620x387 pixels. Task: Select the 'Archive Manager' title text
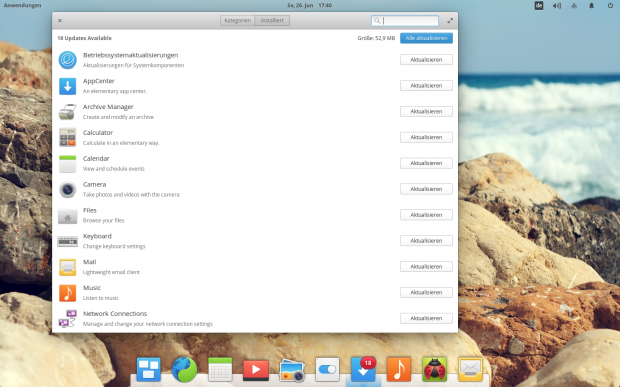(108, 107)
